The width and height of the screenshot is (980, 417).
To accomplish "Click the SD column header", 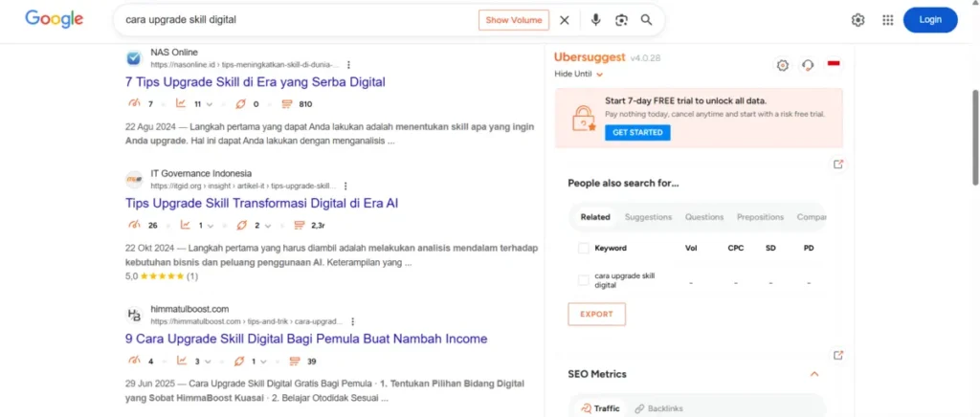I will [770, 249].
